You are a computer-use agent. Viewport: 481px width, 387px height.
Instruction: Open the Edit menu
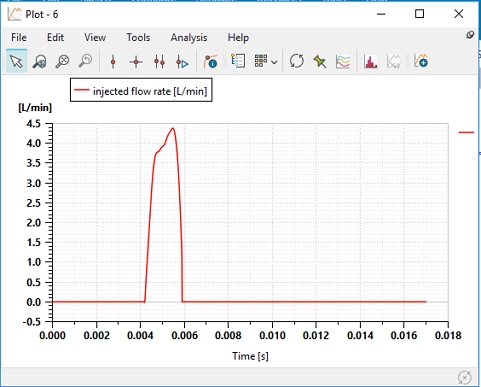(x=55, y=37)
